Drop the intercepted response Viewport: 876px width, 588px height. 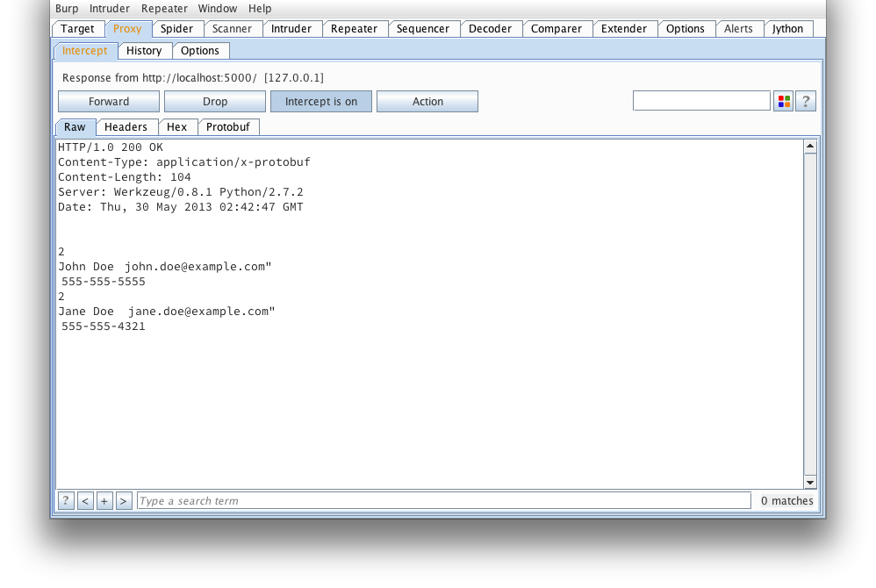pyautogui.click(x=215, y=102)
